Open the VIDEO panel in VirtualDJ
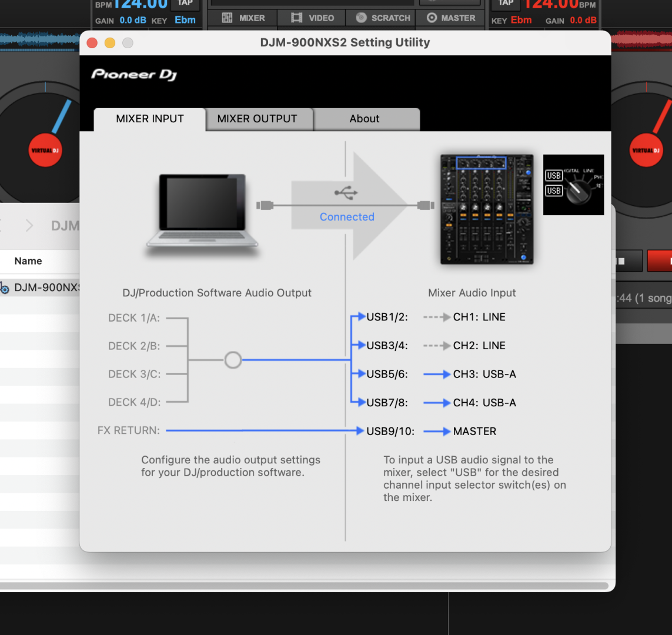The height and width of the screenshot is (635, 672). tap(312, 18)
